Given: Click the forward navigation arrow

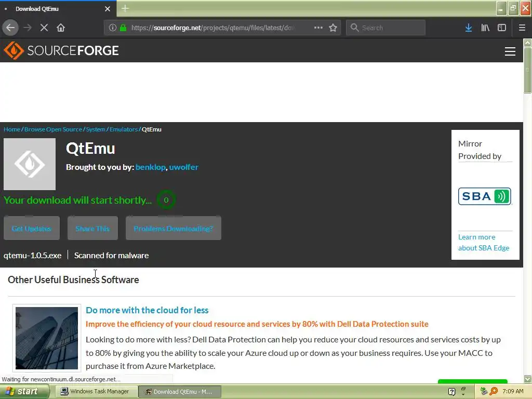Looking at the screenshot, I should (28, 28).
